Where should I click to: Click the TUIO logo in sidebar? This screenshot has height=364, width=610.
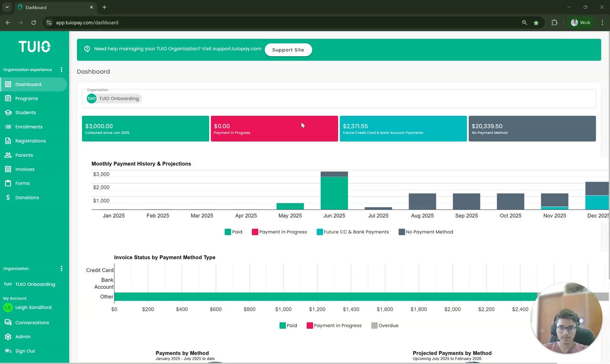point(34,46)
